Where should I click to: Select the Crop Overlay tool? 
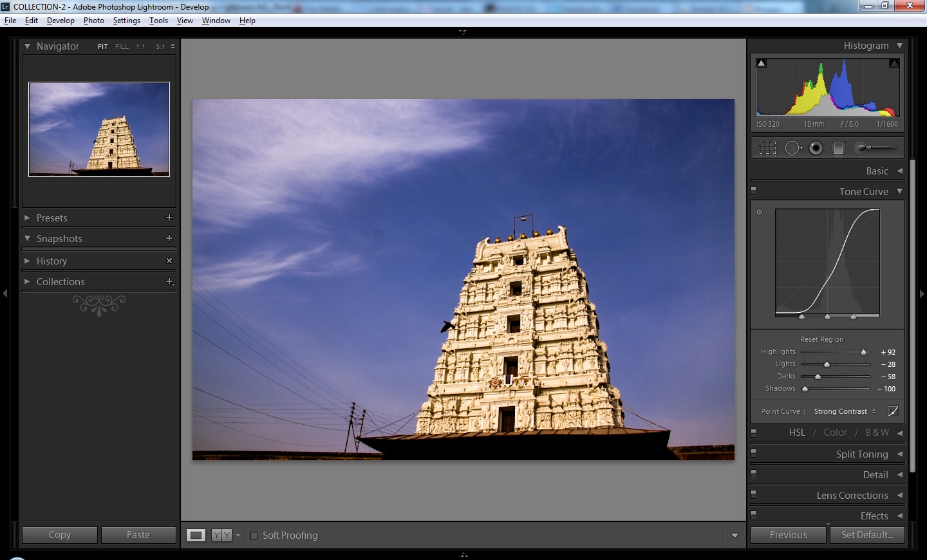tap(767, 147)
